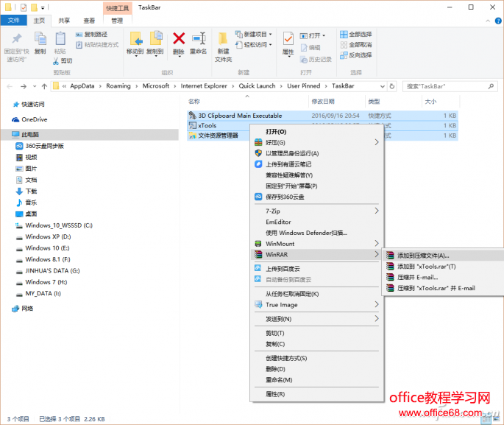Click Select all (全部选择)
The width and height of the screenshot is (504, 425).
click(x=356, y=34)
